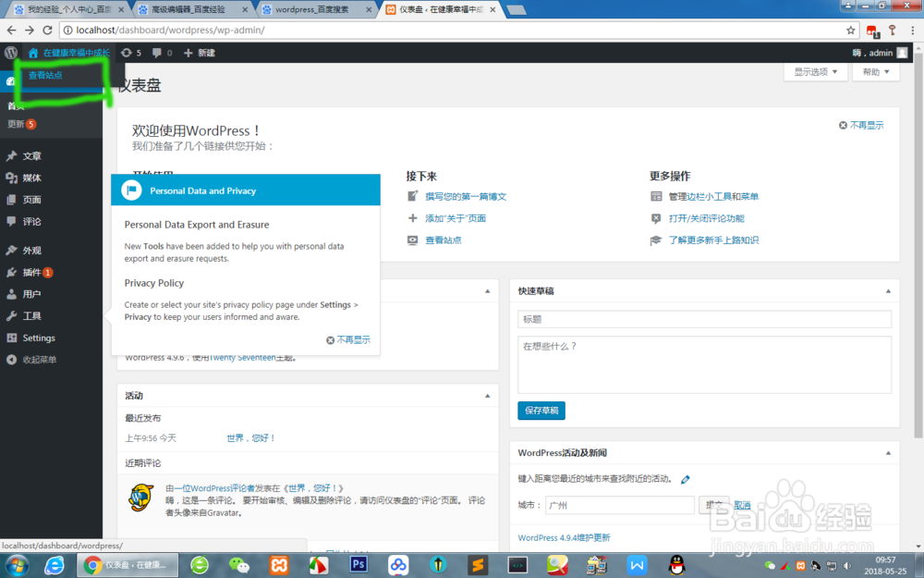924x578 pixels.
Task: Click the 保存草稿 button
Action: click(541, 411)
